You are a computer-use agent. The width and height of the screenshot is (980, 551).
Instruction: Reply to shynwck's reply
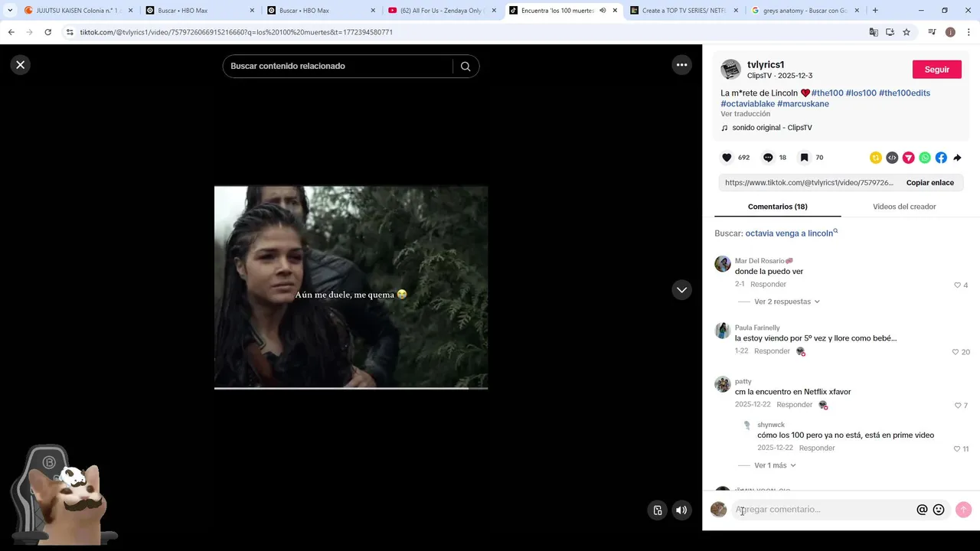tap(816, 448)
